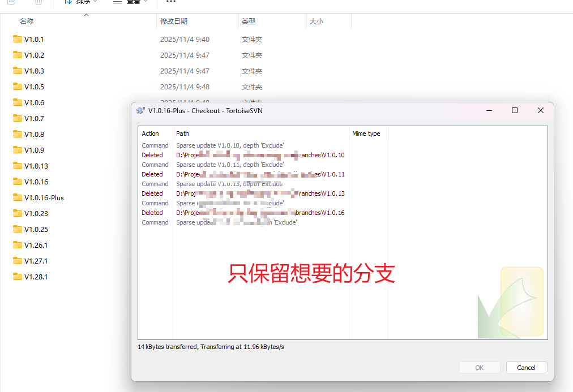The width and height of the screenshot is (573, 392).
Task: Select the V1.0.2 folder icon
Action: (x=17, y=55)
